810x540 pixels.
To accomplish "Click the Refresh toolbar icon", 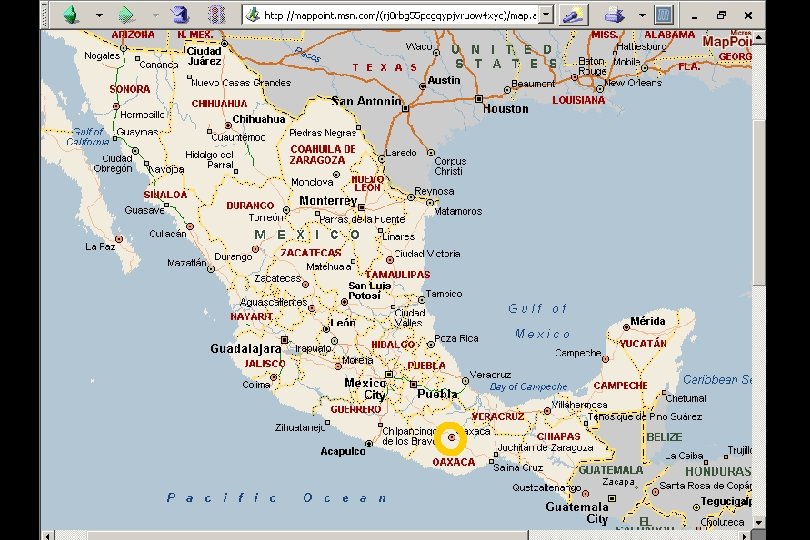I will point(216,14).
